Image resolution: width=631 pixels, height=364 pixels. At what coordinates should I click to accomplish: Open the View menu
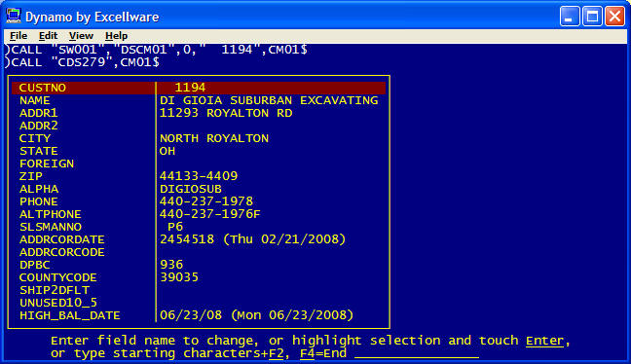point(81,36)
